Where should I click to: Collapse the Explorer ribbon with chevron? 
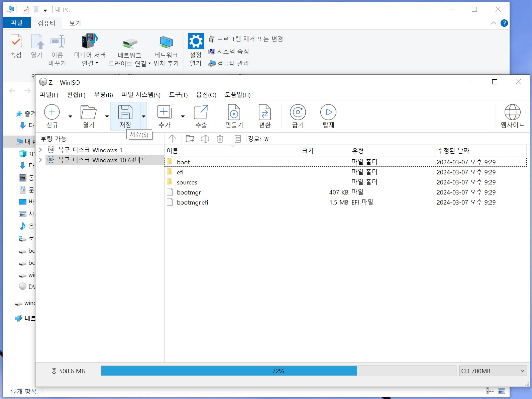pos(493,23)
